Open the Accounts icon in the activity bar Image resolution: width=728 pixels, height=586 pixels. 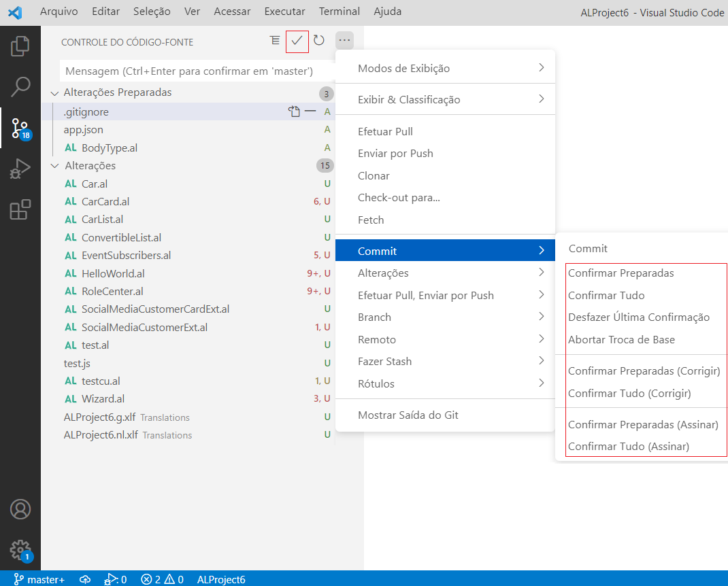[20, 509]
